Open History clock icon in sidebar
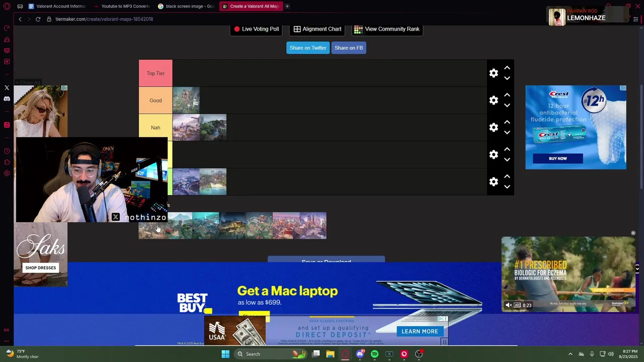 pos(7,151)
